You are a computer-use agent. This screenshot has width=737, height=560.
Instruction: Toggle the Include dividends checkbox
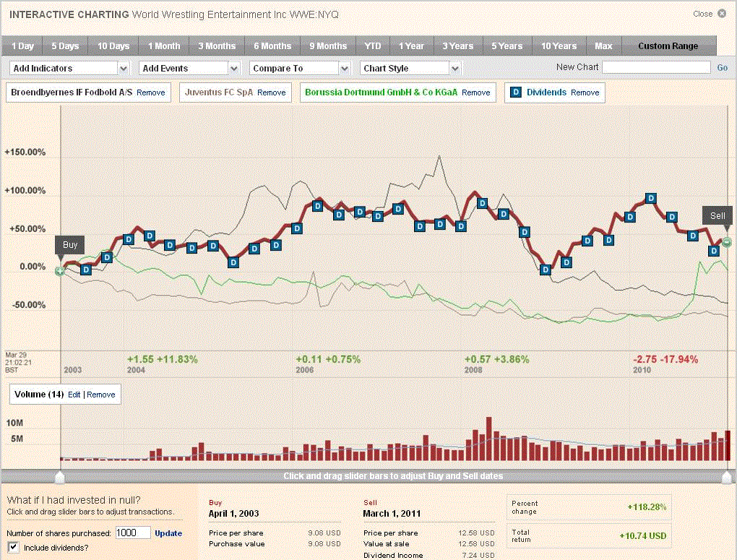coord(13,547)
